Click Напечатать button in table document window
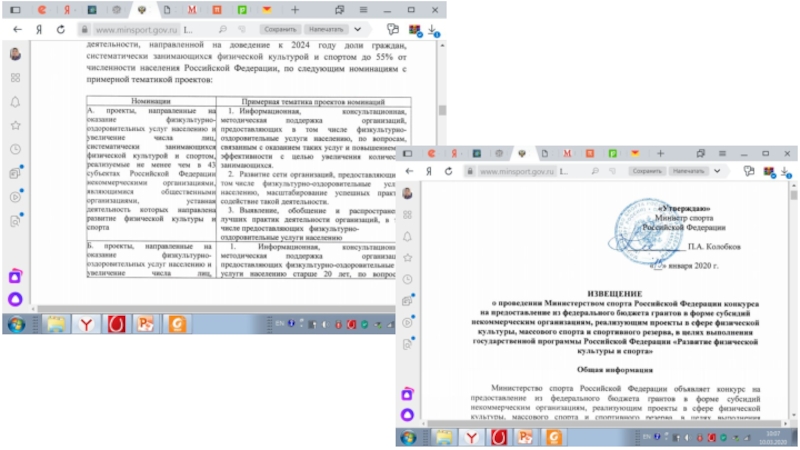The height and width of the screenshot is (450, 800). point(326,30)
